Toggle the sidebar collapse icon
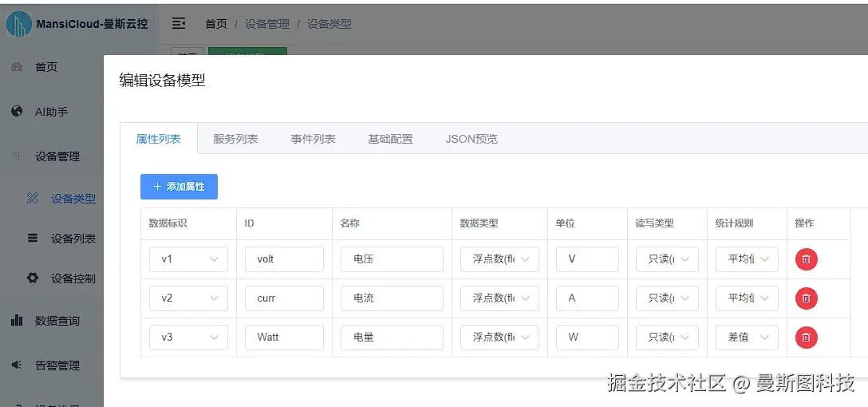The height and width of the screenshot is (407, 868). point(178,23)
